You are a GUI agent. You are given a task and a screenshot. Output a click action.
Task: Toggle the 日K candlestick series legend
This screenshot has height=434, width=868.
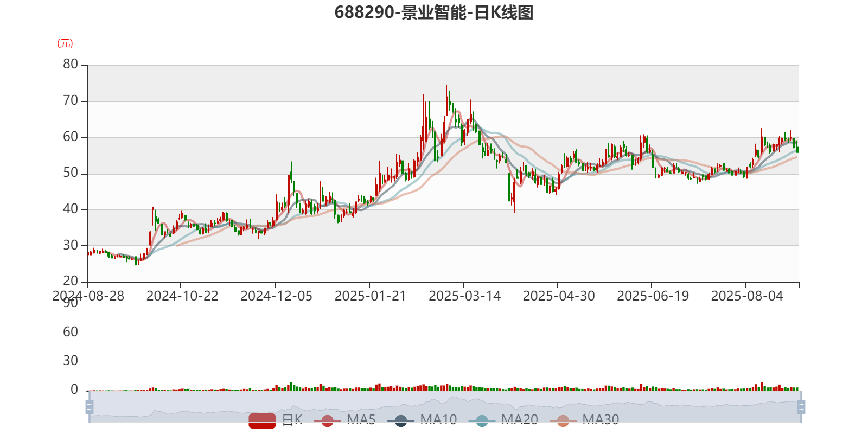[276, 420]
